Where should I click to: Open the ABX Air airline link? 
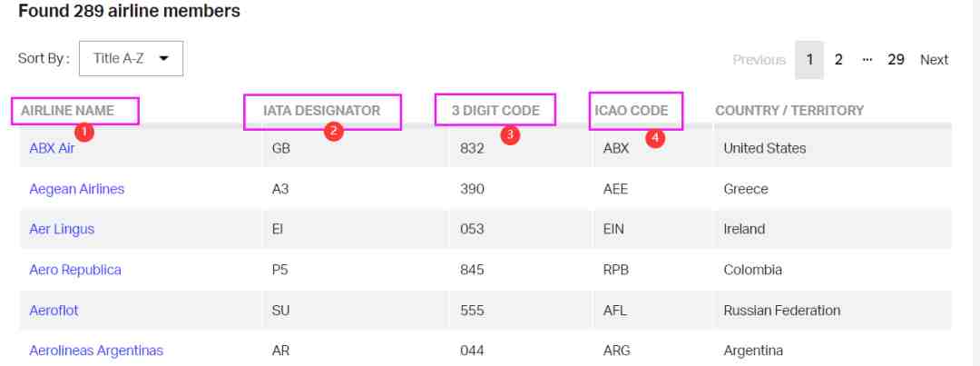click(x=52, y=148)
